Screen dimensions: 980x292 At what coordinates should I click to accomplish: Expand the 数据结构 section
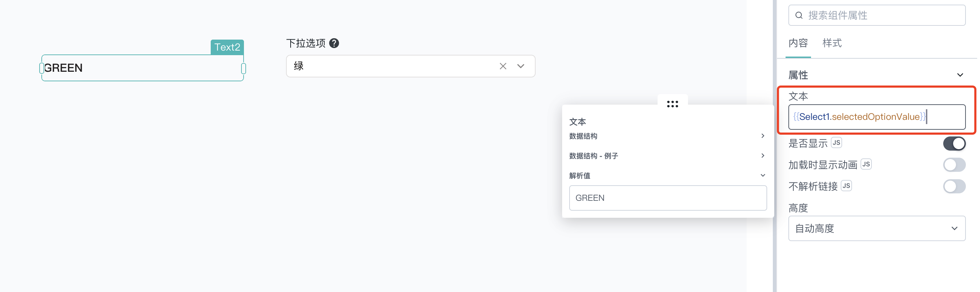coord(667,136)
